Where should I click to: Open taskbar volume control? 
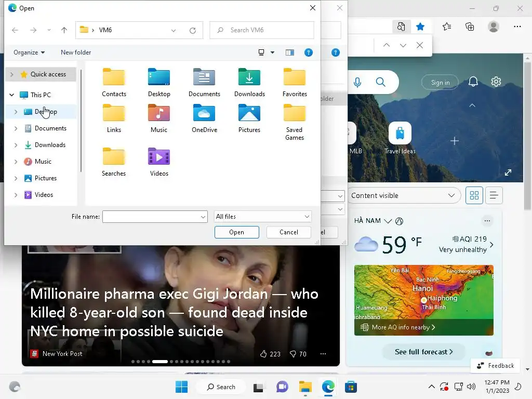point(471,387)
